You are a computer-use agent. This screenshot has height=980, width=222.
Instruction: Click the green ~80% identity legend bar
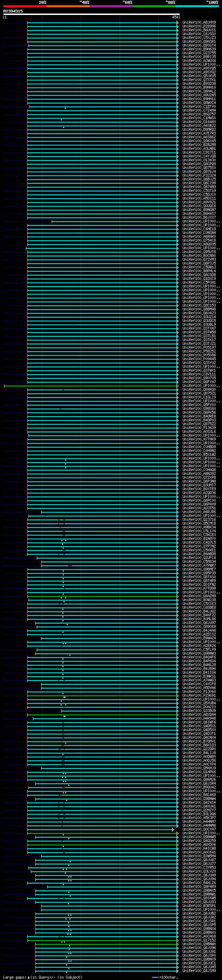point(154,6)
